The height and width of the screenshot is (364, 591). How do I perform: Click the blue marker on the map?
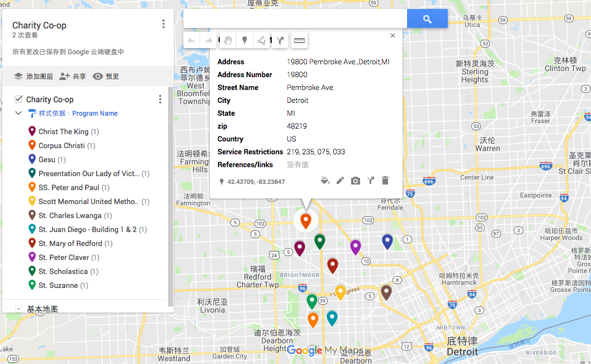pos(387,241)
